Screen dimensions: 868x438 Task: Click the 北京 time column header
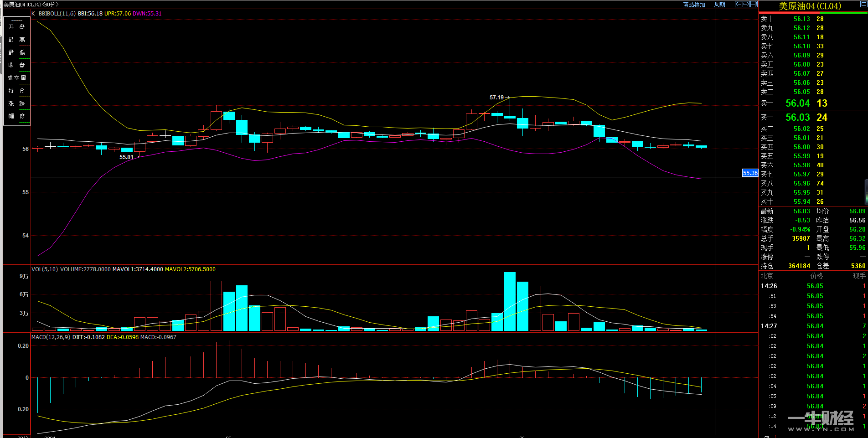pyautogui.click(x=767, y=276)
